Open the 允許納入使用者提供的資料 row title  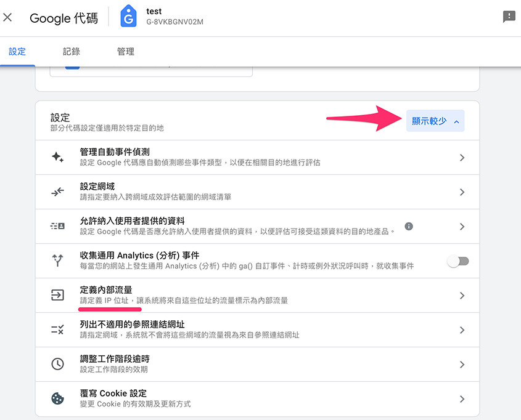point(132,221)
